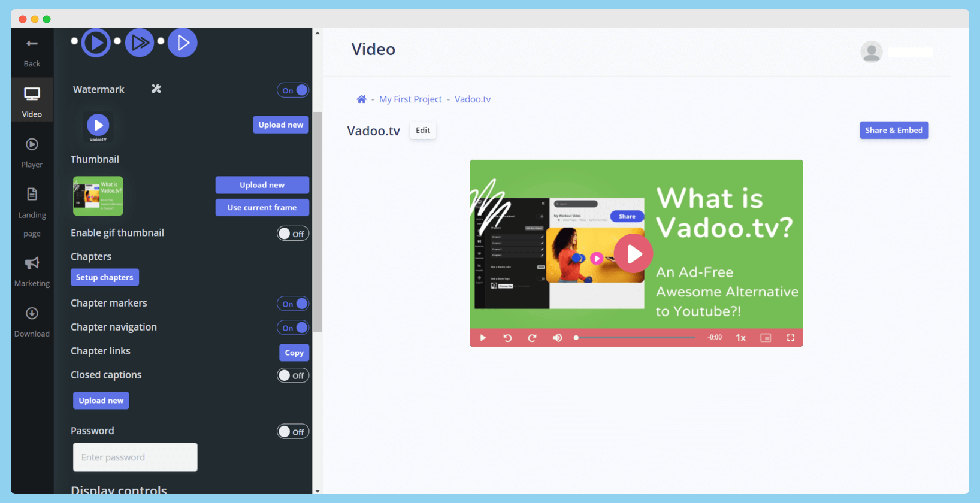This screenshot has height=503, width=980.
Task: Choose radio button before first play icon
Action: pos(74,41)
